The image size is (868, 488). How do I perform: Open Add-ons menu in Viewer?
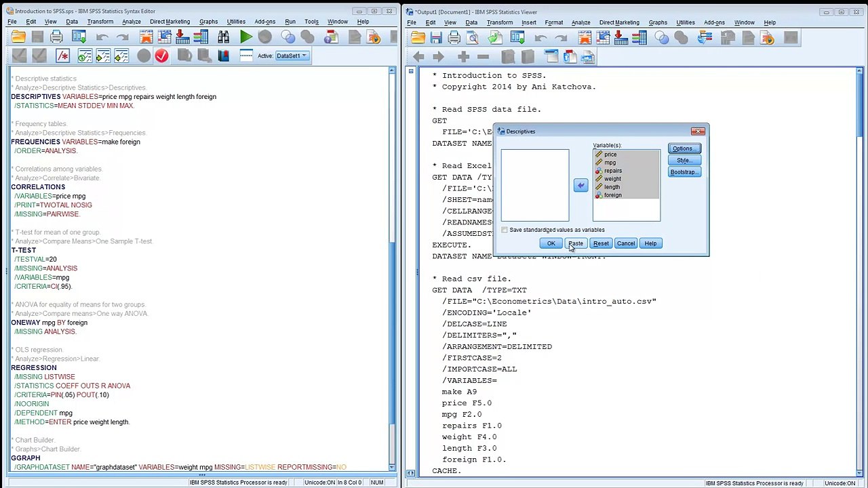715,22
